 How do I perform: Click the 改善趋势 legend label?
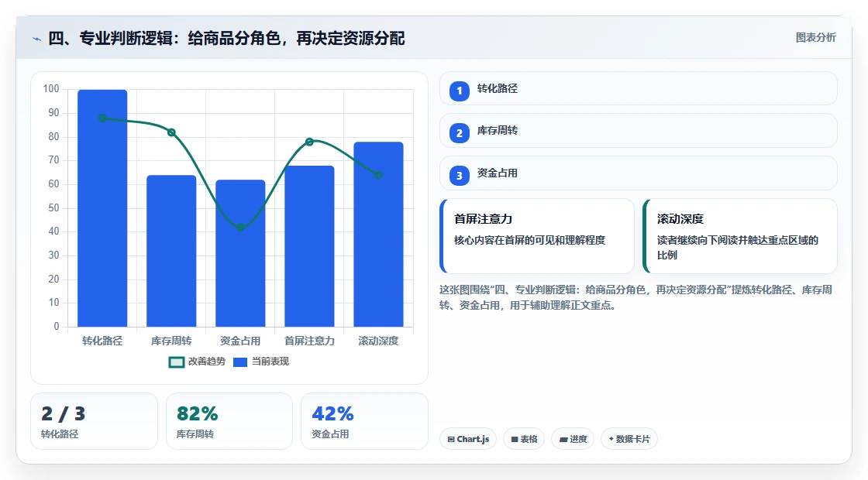[x=207, y=362]
